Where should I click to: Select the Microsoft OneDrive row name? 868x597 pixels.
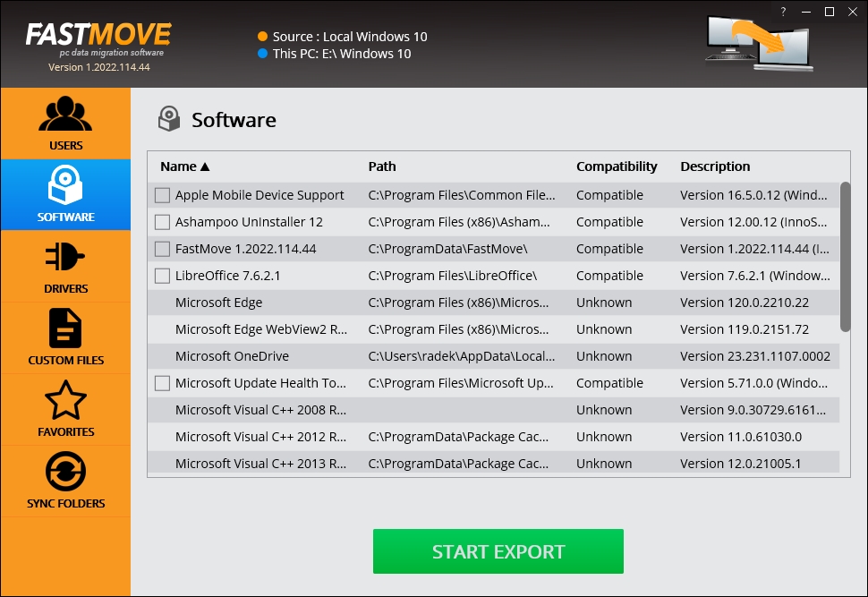(232, 356)
